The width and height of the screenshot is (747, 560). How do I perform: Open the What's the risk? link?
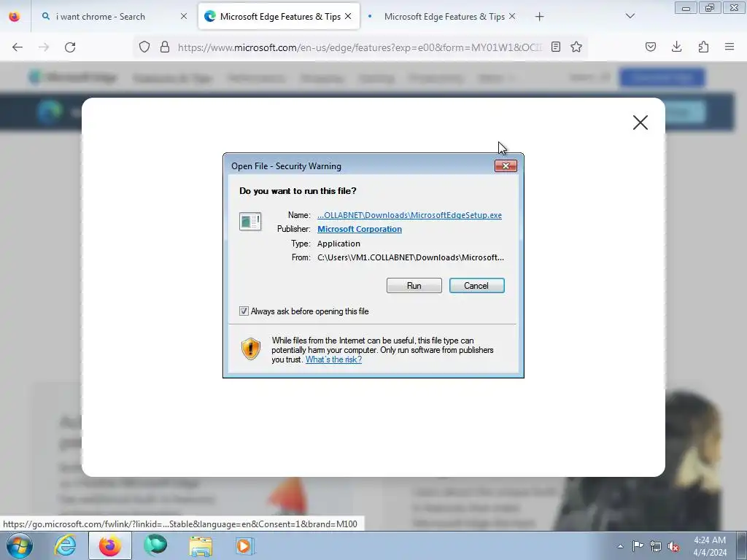[333, 359]
